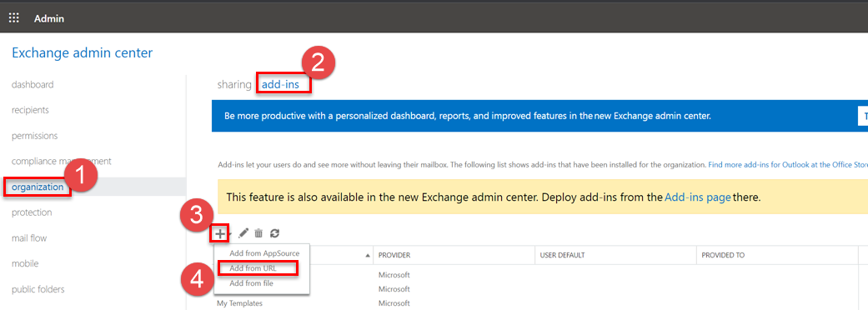Image resolution: width=868 pixels, height=310 pixels.
Task: Open protection in left navigation
Action: [32, 212]
